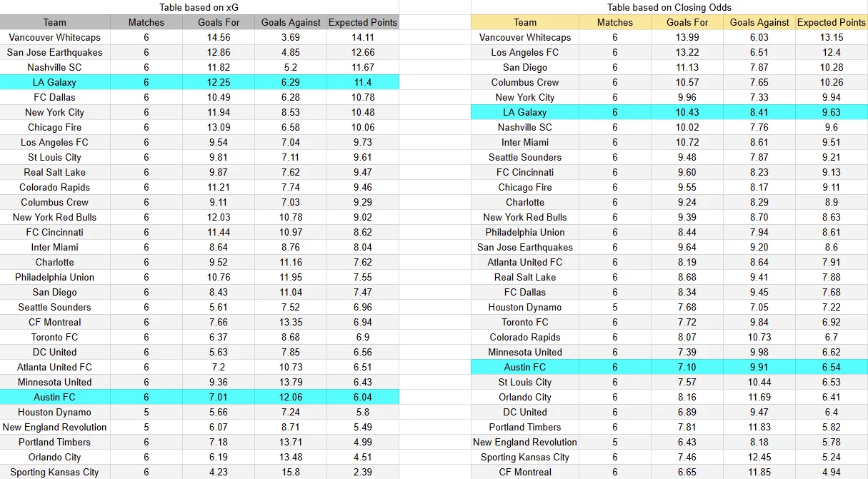The width and height of the screenshot is (868, 479).
Task: Click the 'Table based on Closing Odds' title
Action: 669,7
